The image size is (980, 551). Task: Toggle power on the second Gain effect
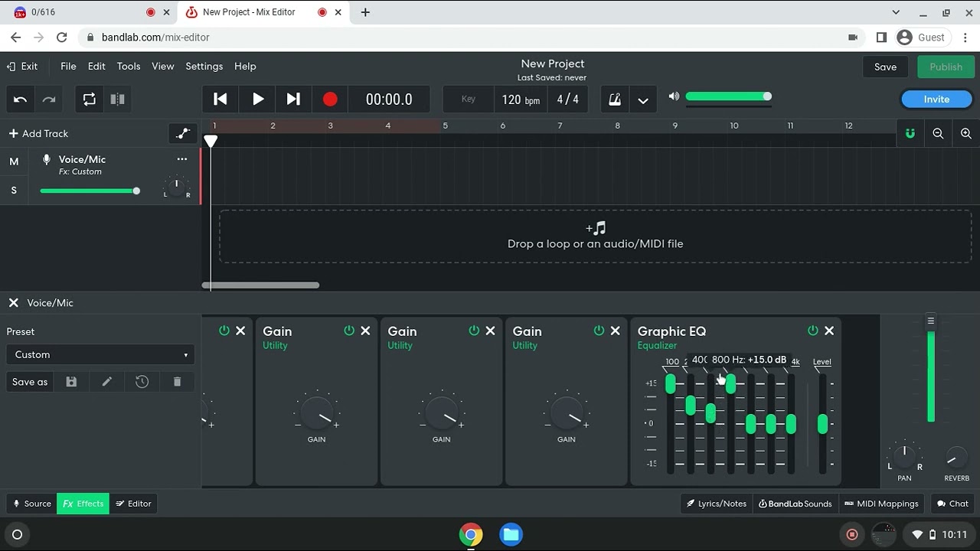pos(474,331)
